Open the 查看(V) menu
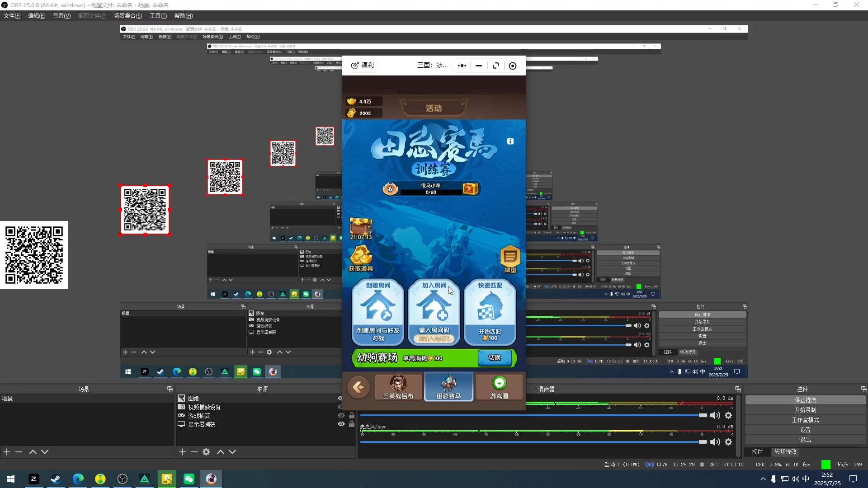868x488 pixels. [x=61, y=16]
